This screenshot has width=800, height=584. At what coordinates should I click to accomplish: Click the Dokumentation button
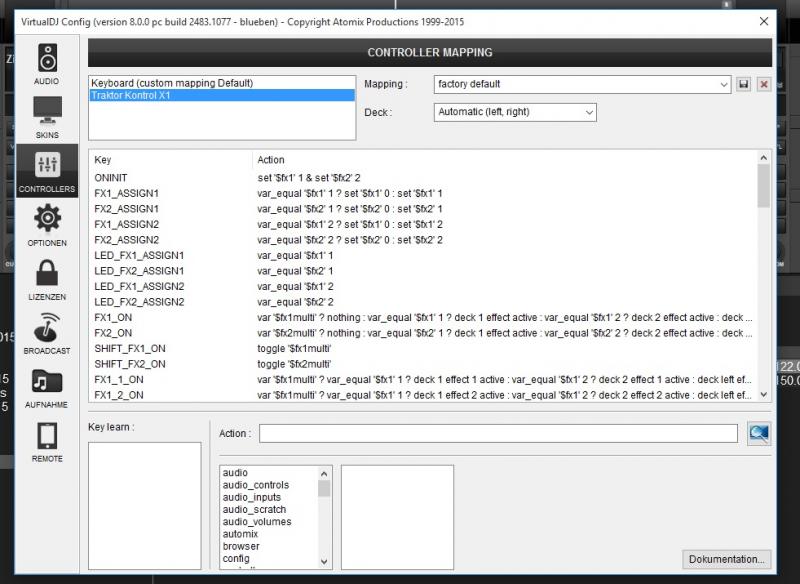pos(727,559)
